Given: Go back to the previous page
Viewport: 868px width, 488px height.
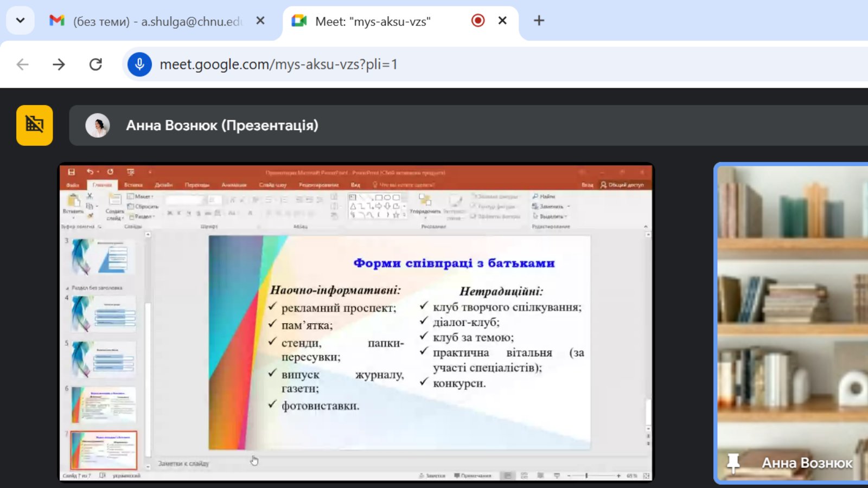Looking at the screenshot, I should tap(23, 65).
